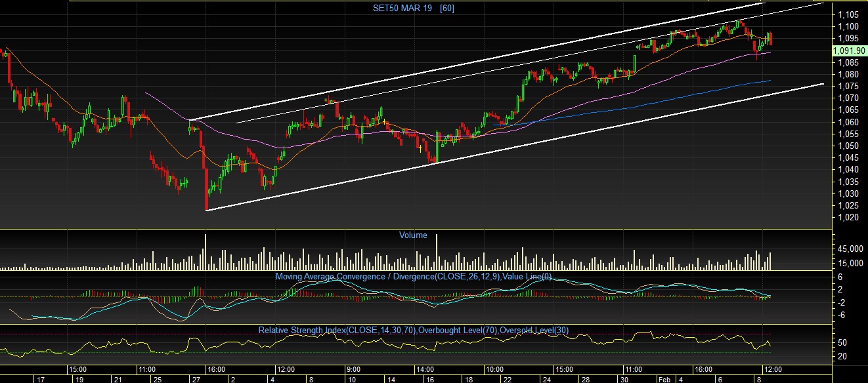The height and width of the screenshot is (383, 868).
Task: Click the date label 19 on the axis
Action: (x=79, y=379)
